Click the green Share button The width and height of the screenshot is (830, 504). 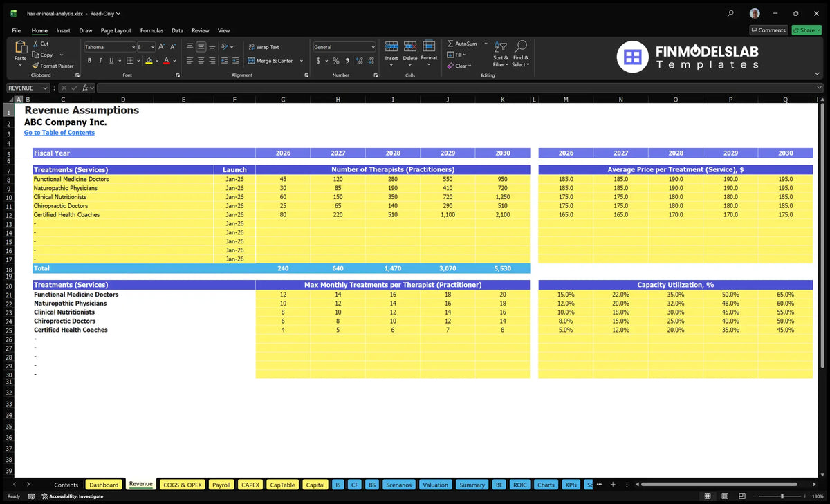coord(806,30)
